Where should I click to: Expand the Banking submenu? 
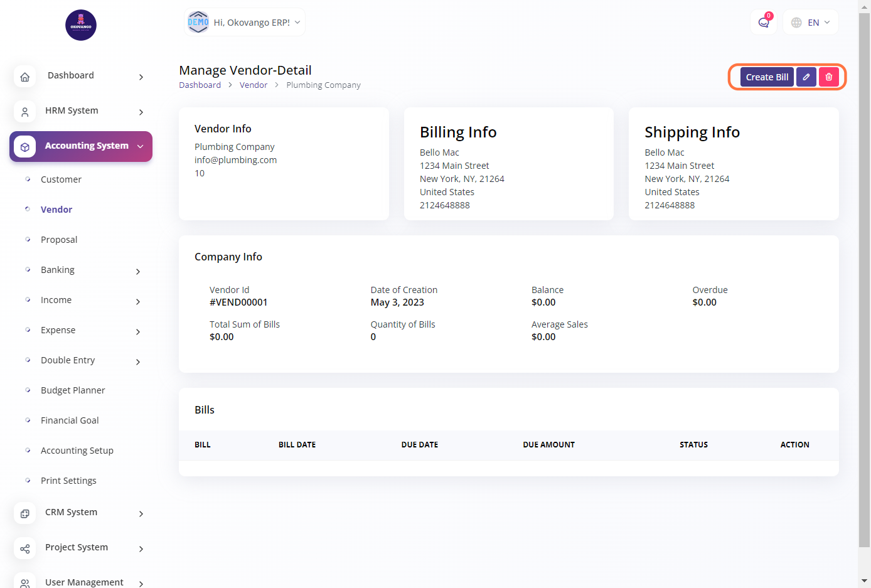[138, 271]
